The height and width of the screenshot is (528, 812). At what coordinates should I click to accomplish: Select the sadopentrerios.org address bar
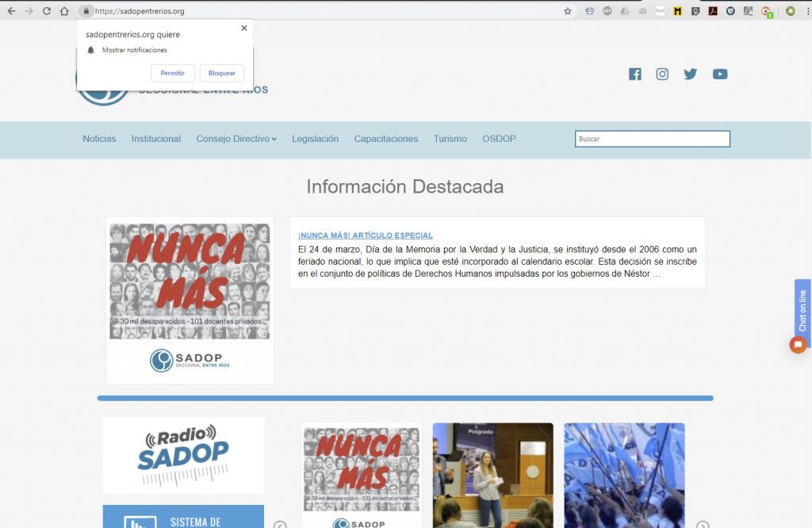coord(326,11)
